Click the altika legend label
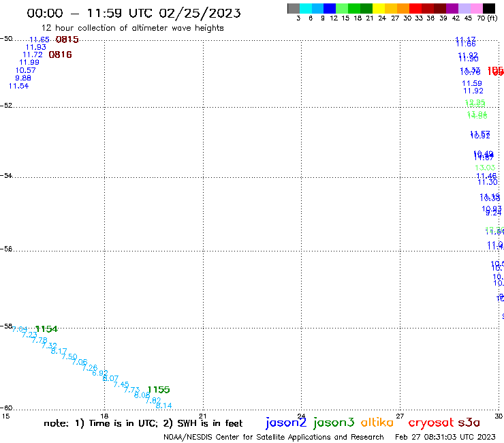The width and height of the screenshot is (504, 443). 377,423
